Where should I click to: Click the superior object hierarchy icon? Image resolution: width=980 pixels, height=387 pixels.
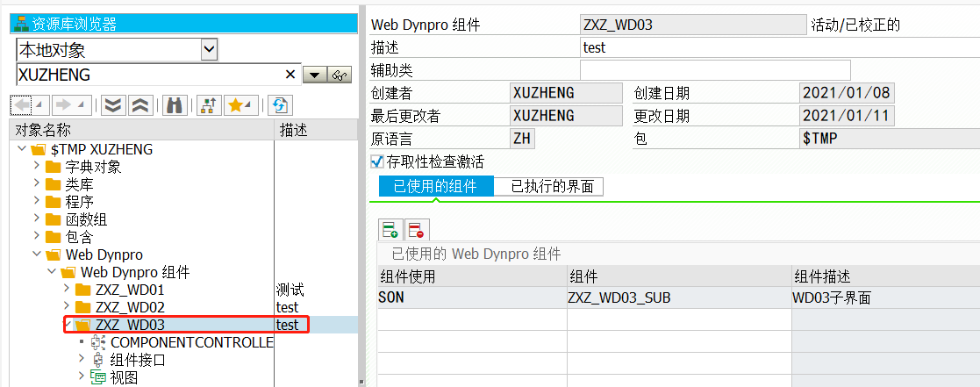coord(209,105)
